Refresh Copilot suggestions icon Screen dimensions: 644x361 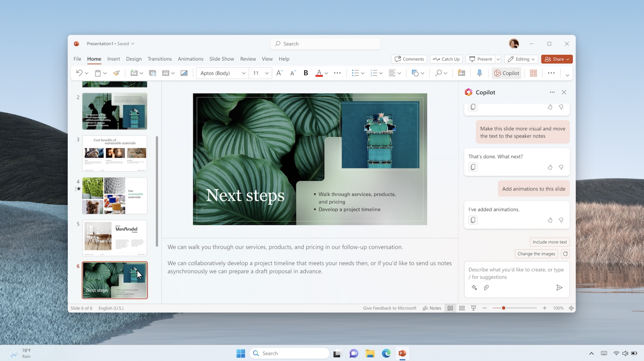pyautogui.click(x=565, y=254)
